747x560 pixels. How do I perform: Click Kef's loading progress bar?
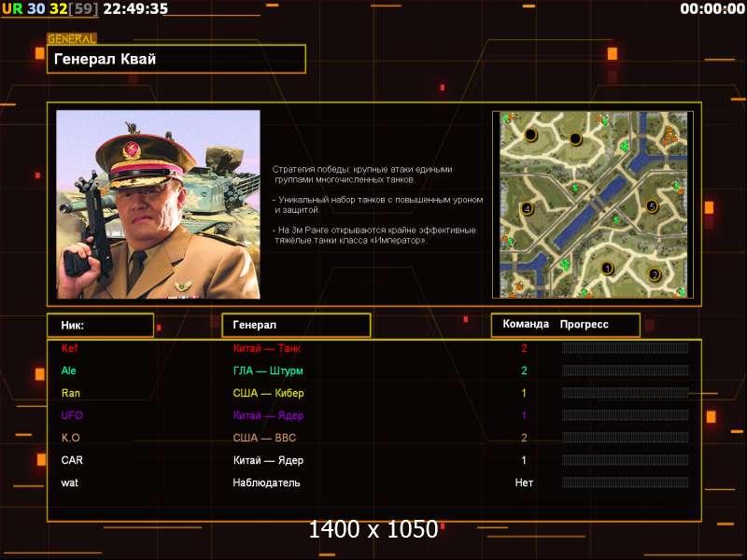tap(625, 348)
